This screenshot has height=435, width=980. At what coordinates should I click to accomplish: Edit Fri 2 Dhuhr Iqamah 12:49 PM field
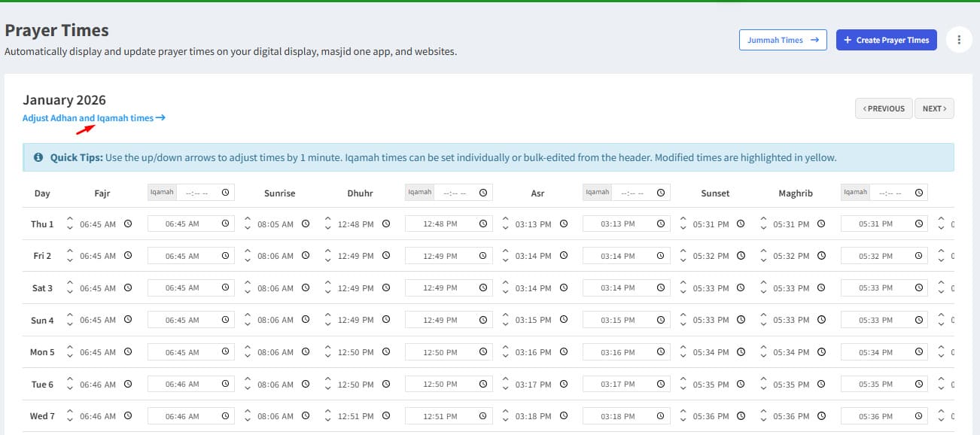[449, 256]
